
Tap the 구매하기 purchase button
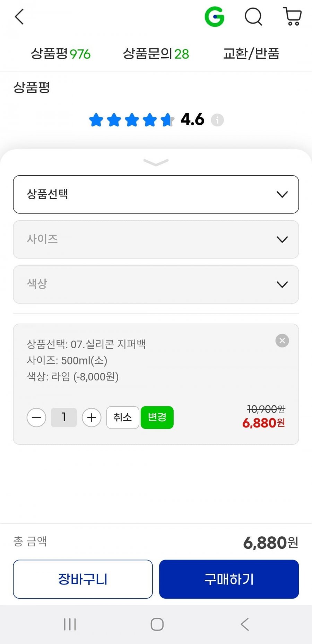[x=229, y=579]
